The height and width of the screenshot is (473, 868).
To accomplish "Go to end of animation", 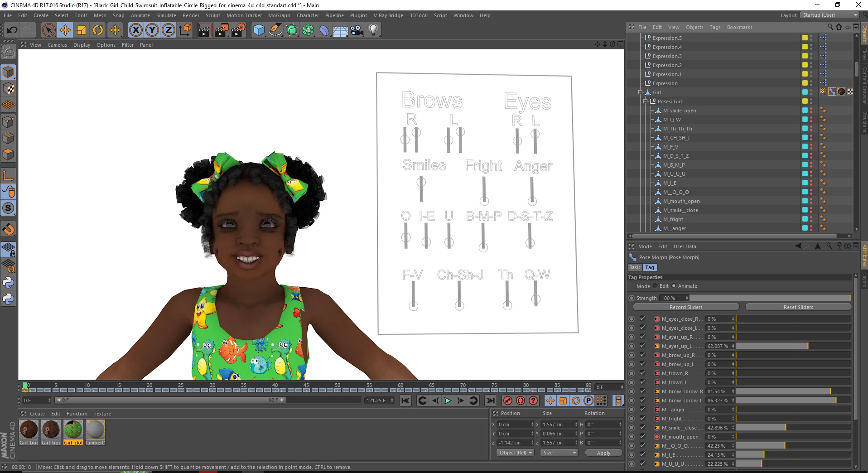I will [x=491, y=401].
